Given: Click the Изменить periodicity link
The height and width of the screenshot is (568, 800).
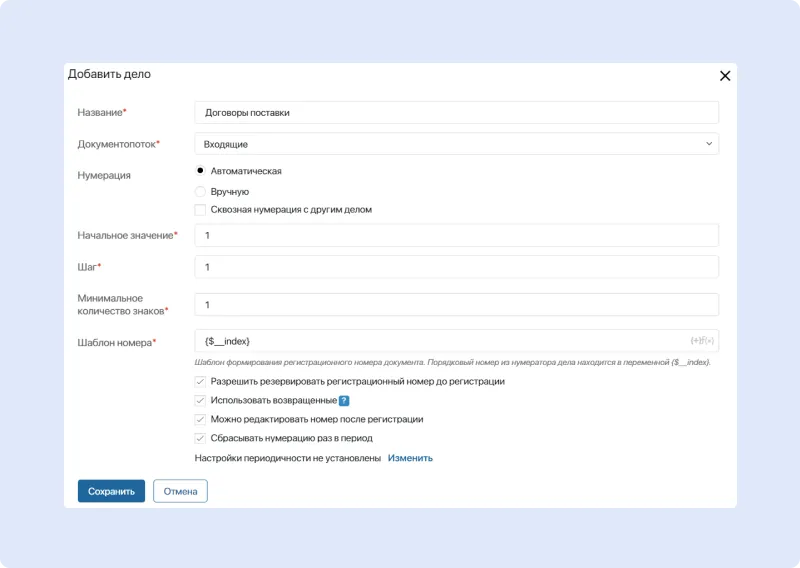Looking at the screenshot, I should point(410,458).
